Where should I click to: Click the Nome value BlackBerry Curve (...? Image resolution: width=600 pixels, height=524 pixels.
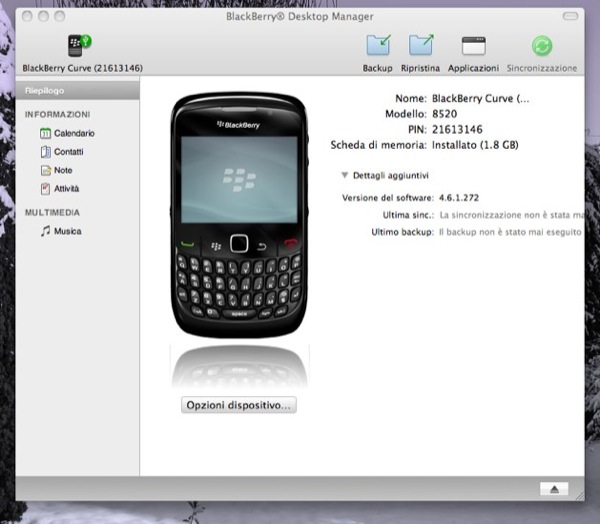click(x=481, y=99)
